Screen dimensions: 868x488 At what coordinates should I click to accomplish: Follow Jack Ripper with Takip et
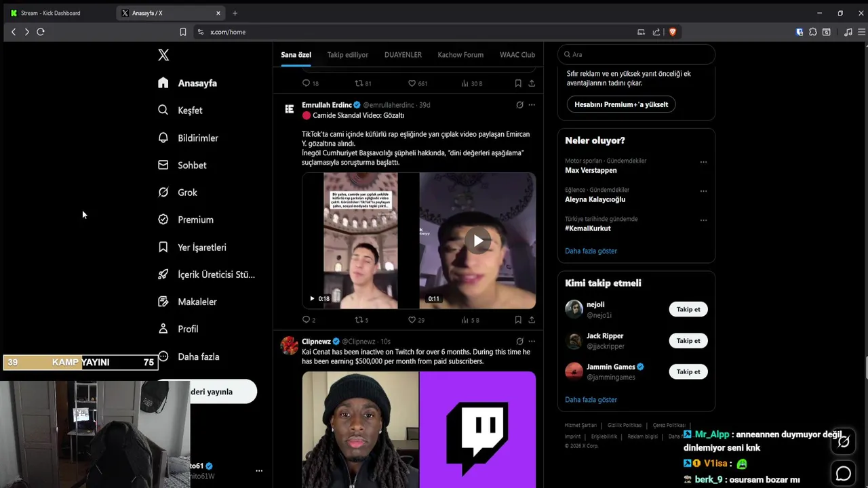click(688, 340)
